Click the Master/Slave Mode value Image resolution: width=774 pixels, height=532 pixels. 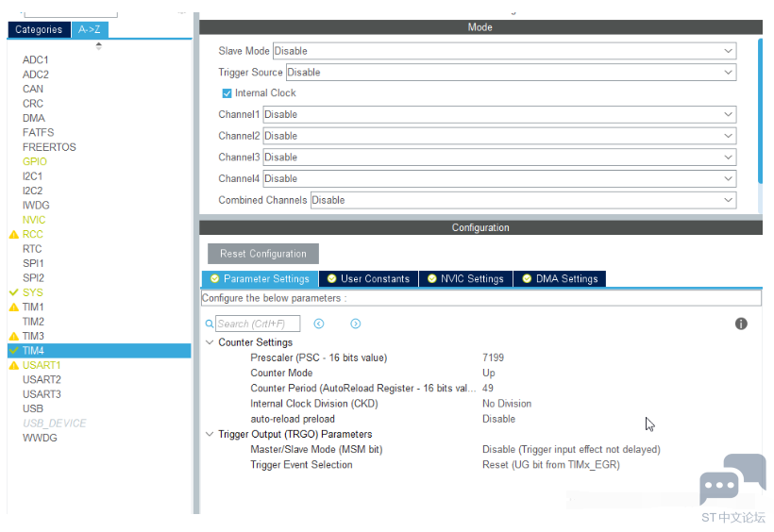[571, 450]
